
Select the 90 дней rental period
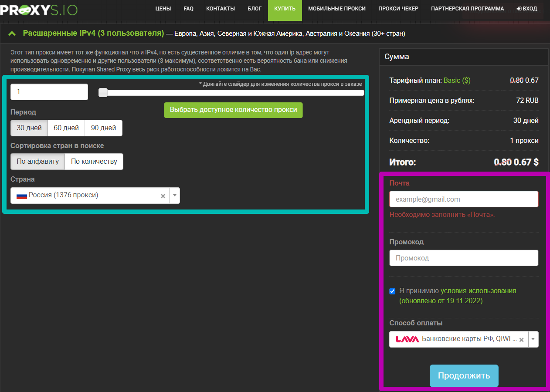(104, 128)
